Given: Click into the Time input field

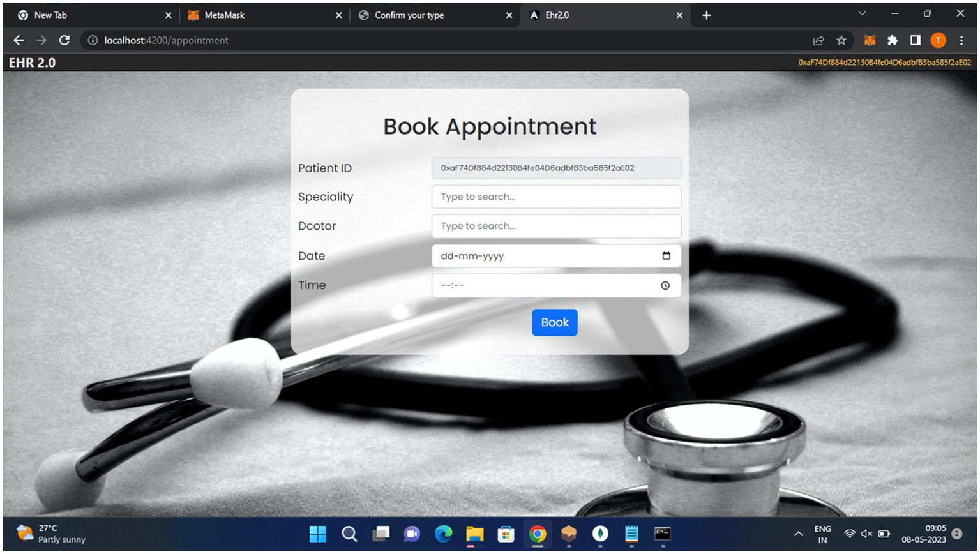Looking at the screenshot, I should tap(543, 286).
